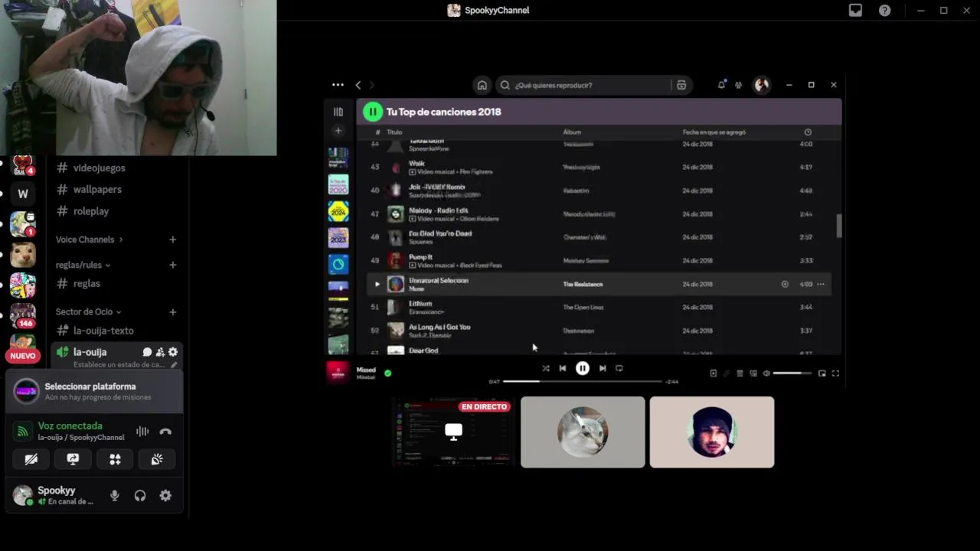Open 2020 top songs playlist thumbnail
The width and height of the screenshot is (980, 551).
pos(338,184)
